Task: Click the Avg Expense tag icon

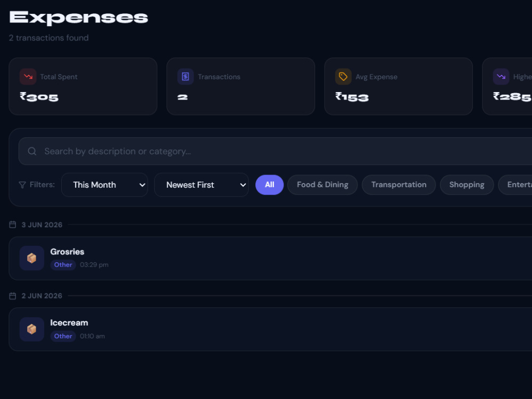Action: [x=343, y=77]
